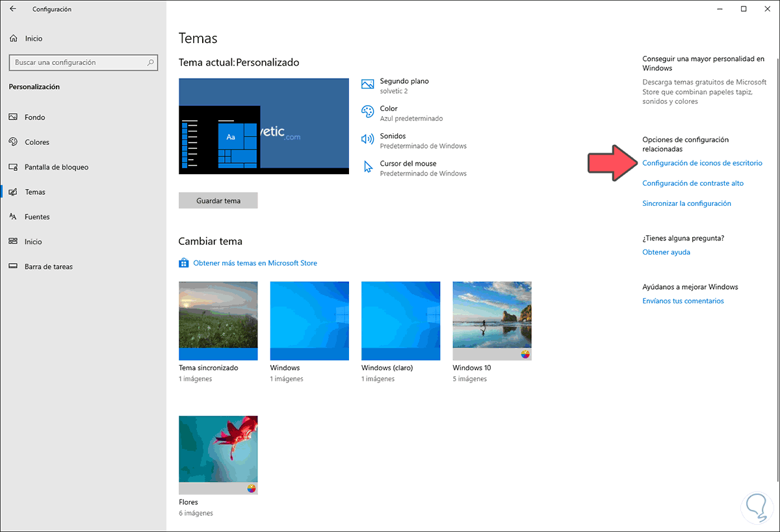This screenshot has height=532, width=780.
Task: Click the Segundo plano picture icon
Action: pyautogui.click(x=368, y=84)
